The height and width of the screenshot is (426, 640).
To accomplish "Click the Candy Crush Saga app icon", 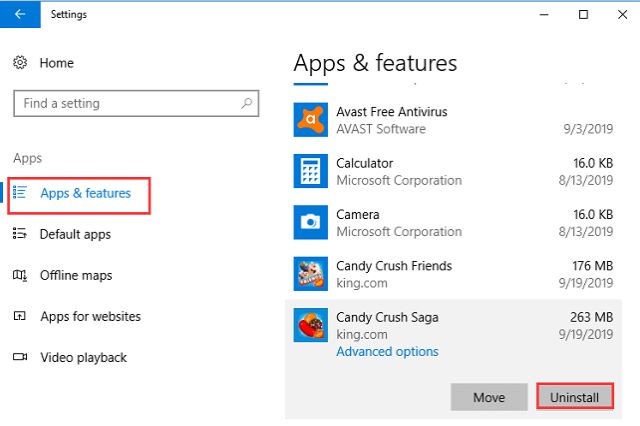I will [311, 325].
